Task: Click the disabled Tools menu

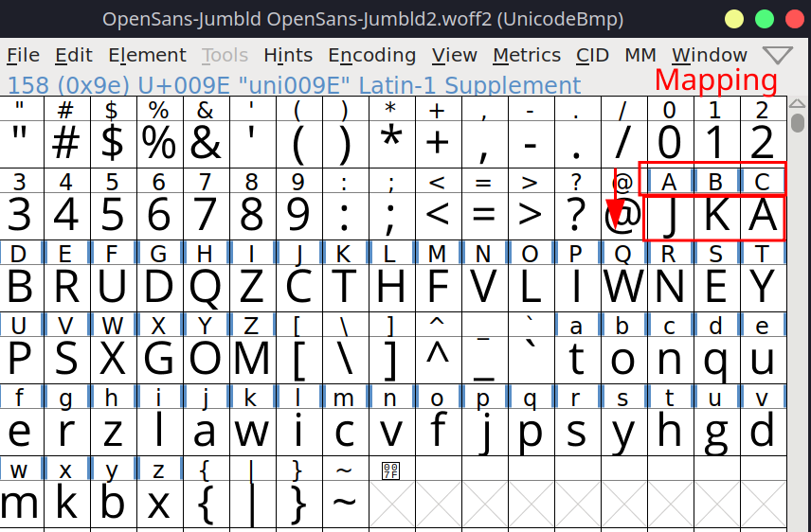Action: pos(225,55)
